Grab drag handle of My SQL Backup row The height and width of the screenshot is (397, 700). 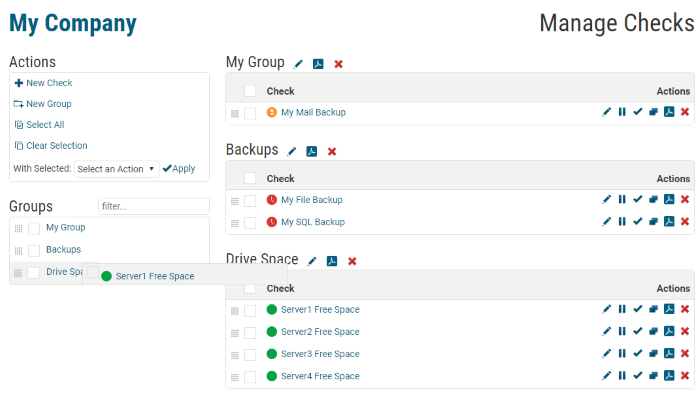(235, 223)
